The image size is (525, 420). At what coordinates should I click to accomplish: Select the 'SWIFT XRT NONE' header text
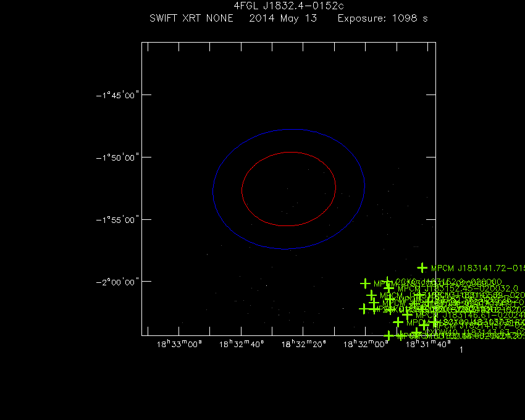[191, 18]
